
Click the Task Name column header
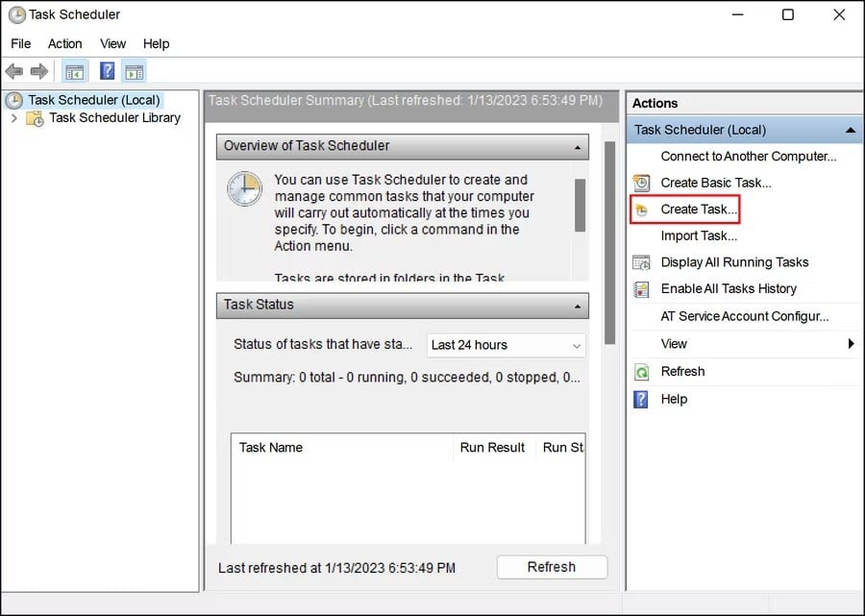tap(271, 447)
